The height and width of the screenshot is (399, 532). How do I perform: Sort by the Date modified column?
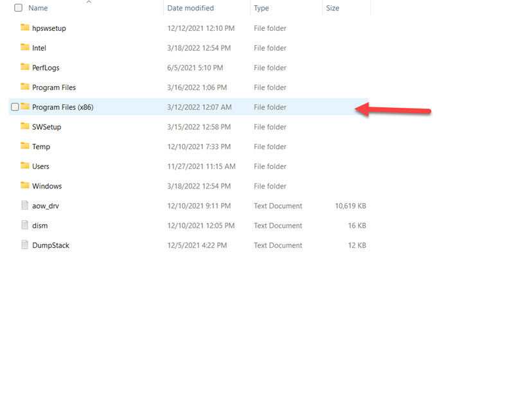tap(190, 8)
